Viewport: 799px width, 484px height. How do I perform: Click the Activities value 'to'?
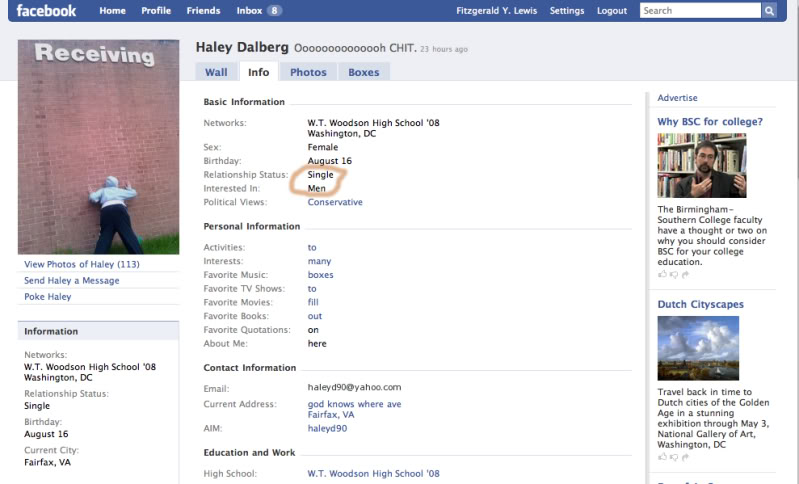tap(312, 248)
